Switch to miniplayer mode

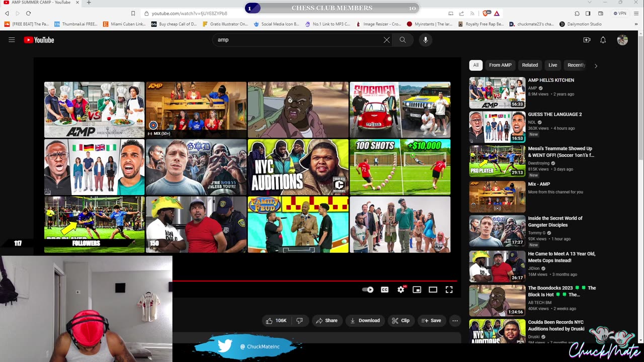coord(417,290)
